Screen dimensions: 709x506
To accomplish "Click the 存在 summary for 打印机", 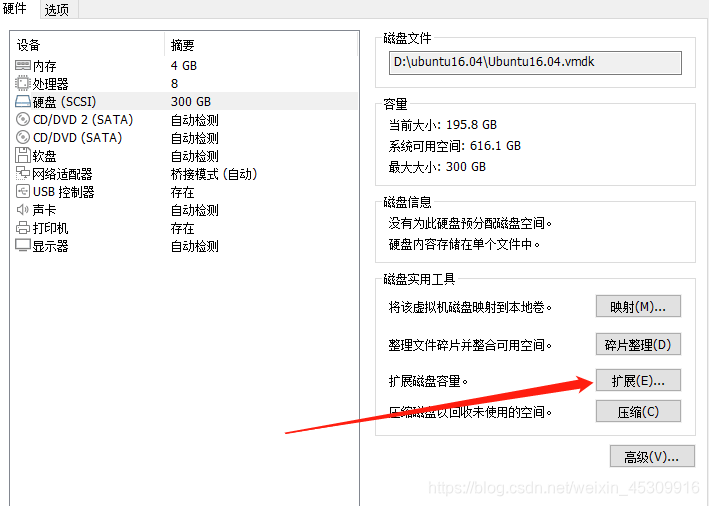I will pyautogui.click(x=182, y=228).
